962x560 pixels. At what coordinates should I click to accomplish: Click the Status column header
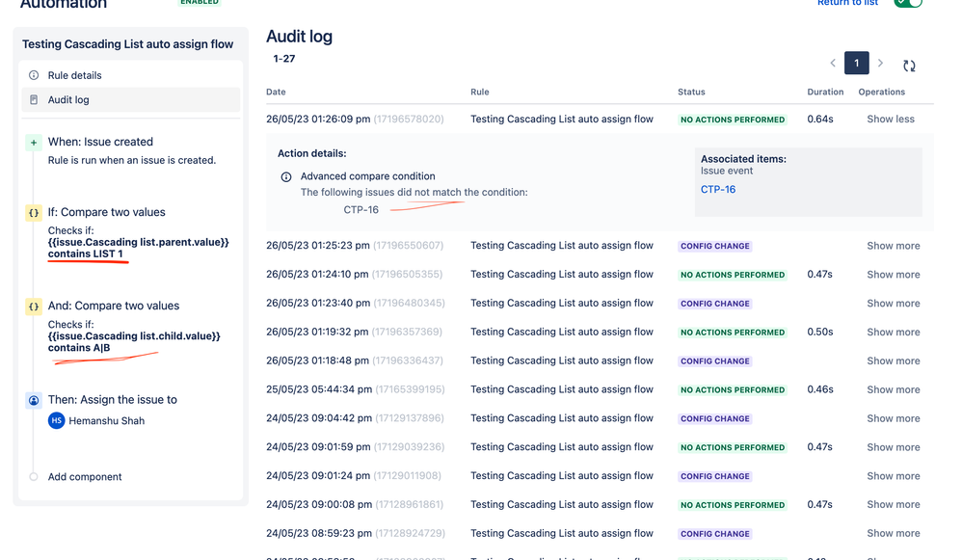[691, 92]
